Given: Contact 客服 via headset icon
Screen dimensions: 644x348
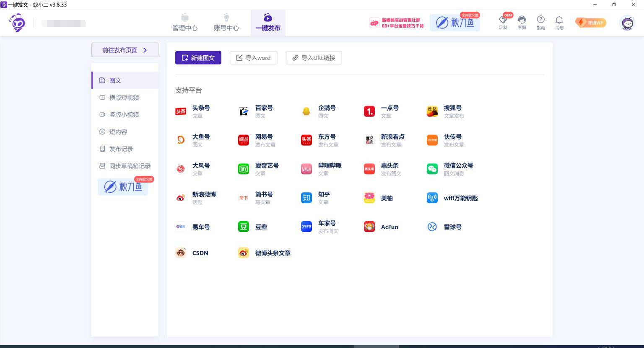Looking at the screenshot, I should coord(522,22).
